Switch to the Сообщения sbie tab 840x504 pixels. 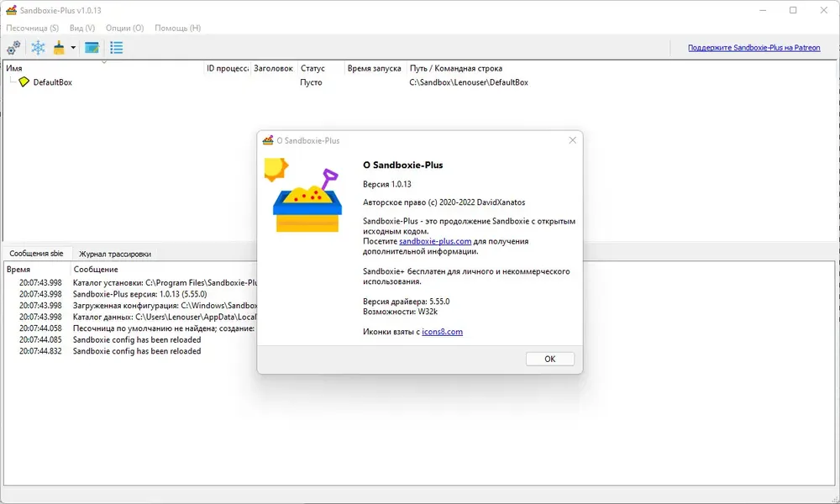click(36, 254)
